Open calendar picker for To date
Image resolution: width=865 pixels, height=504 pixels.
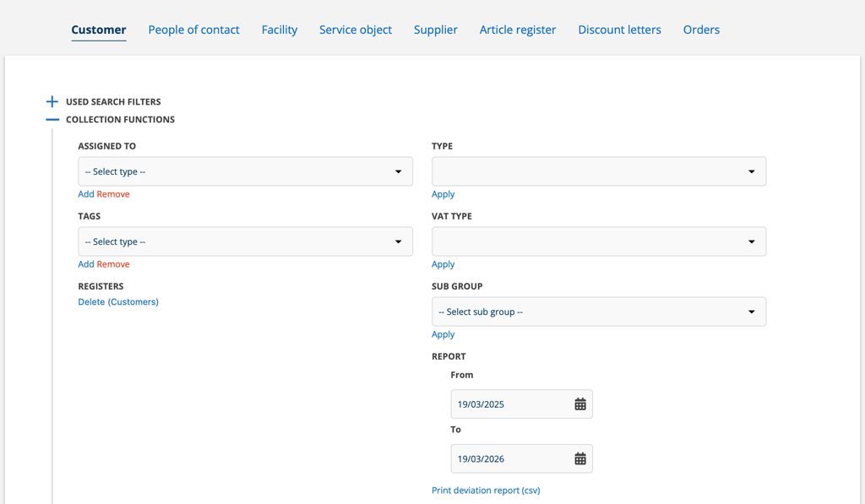click(579, 459)
